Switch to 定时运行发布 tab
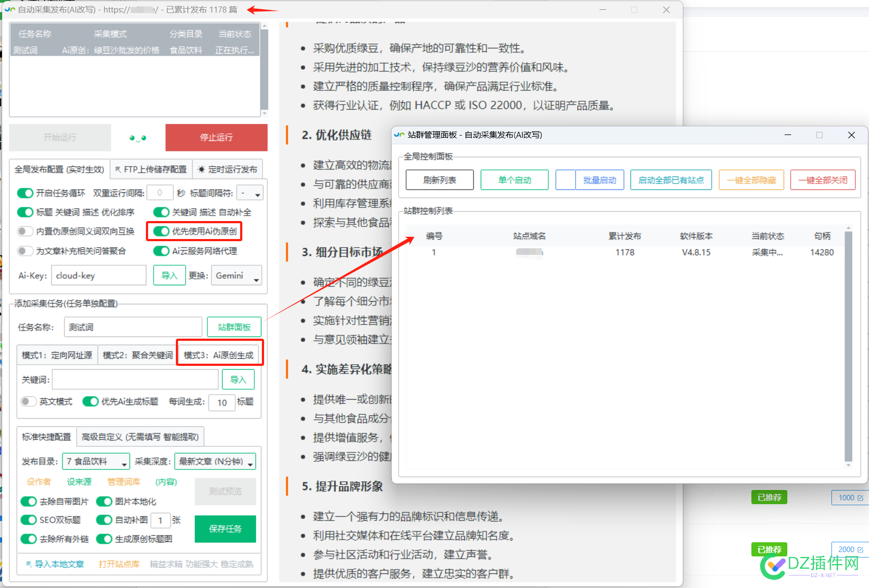 point(228,169)
